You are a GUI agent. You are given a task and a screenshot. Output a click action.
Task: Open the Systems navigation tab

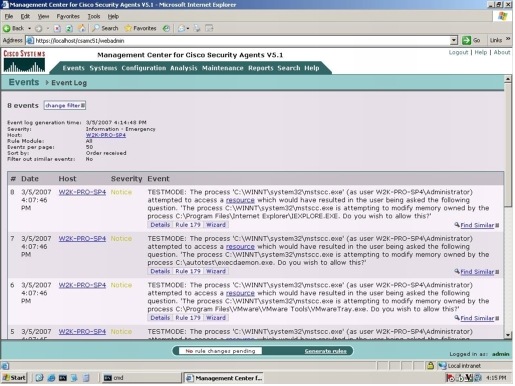(x=103, y=68)
